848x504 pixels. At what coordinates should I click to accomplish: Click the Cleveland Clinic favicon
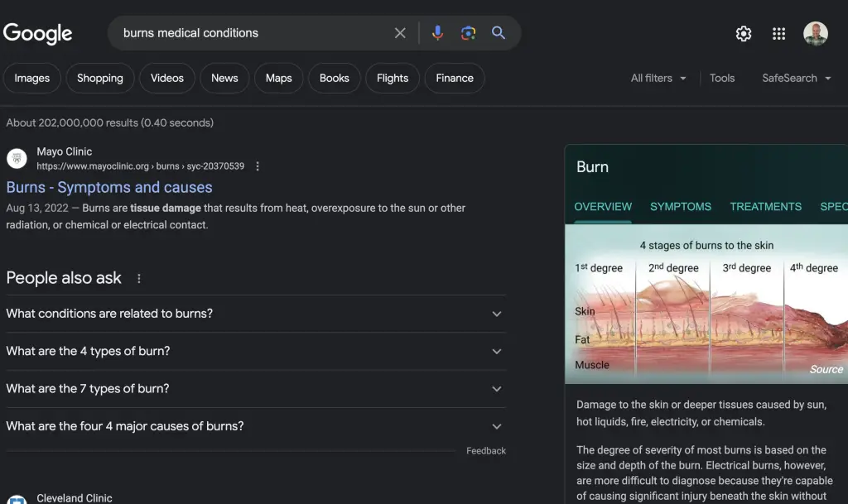coord(17,500)
